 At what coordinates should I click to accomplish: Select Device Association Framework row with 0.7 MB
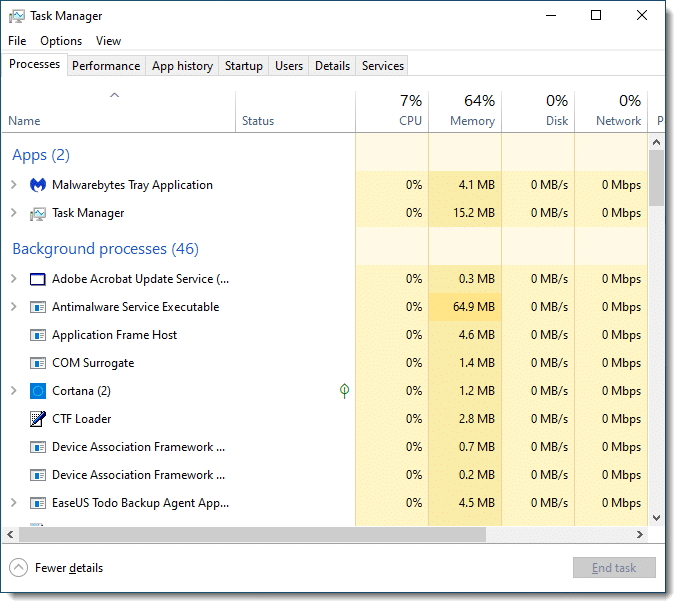pyautogui.click(x=139, y=449)
